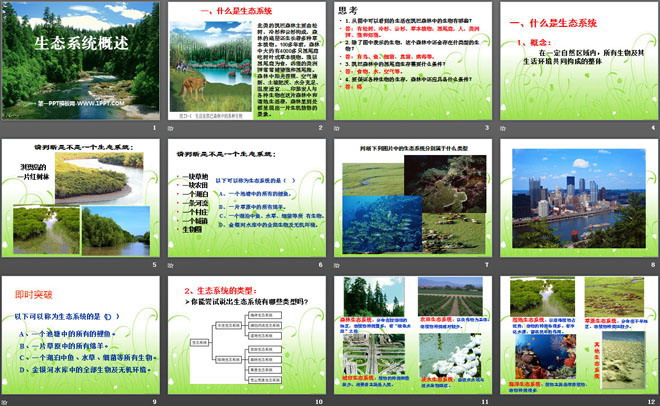Click the slide number 1 label
Viewport: 660px width, 406px height.
pos(154,127)
